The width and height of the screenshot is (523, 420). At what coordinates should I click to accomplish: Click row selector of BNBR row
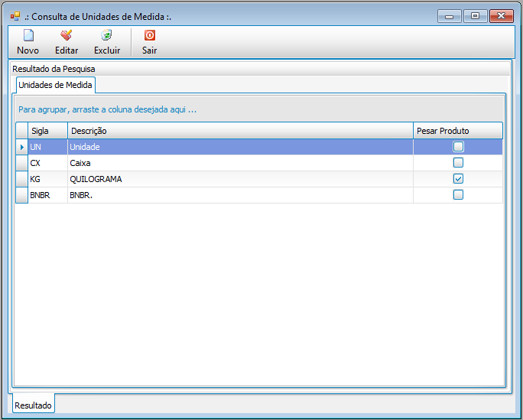[x=22, y=195]
